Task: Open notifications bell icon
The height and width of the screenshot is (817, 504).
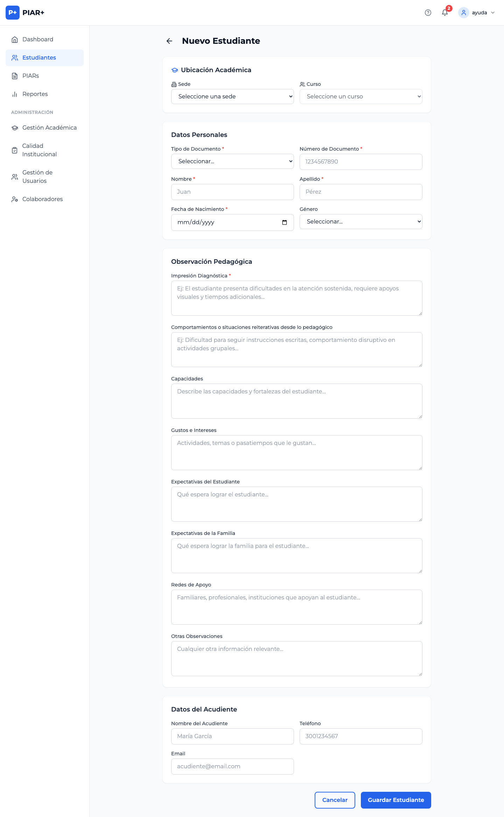Action: click(444, 13)
